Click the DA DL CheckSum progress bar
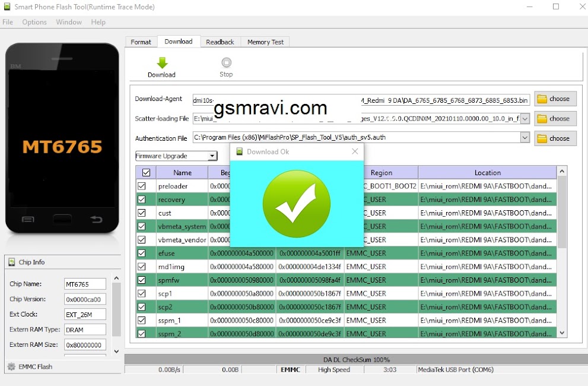 356,359
